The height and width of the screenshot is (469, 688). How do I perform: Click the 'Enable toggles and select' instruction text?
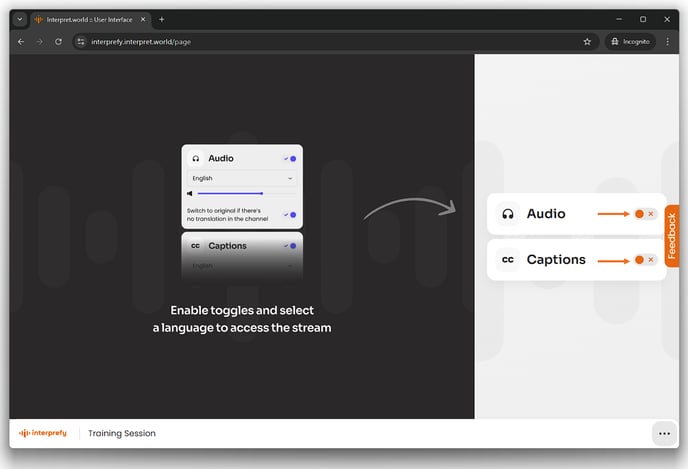[x=242, y=310]
